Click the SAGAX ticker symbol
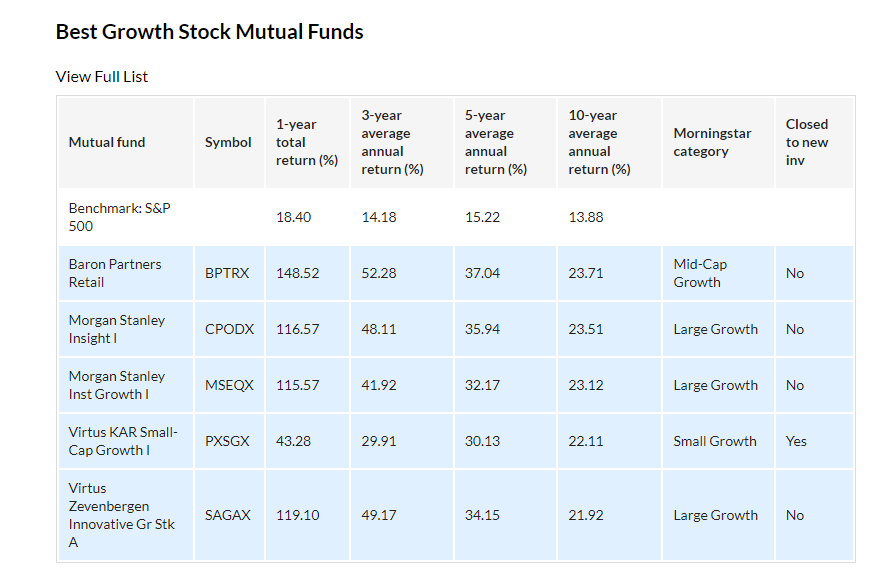 [228, 515]
